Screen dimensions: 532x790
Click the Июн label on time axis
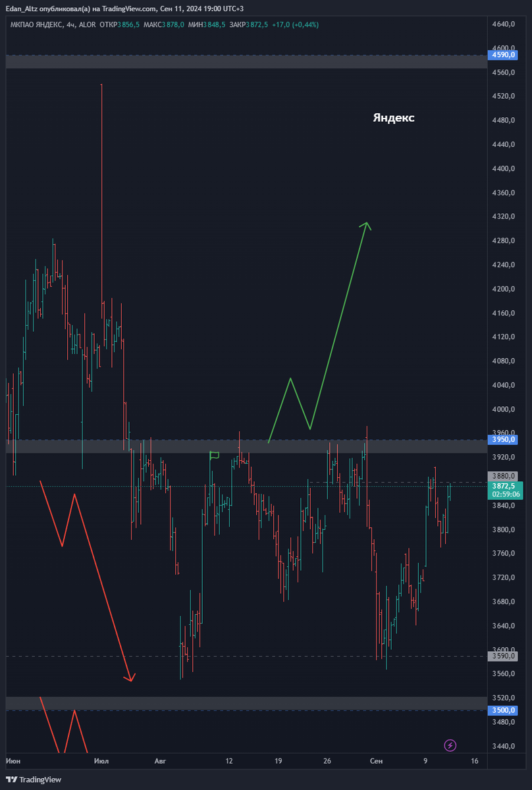pyautogui.click(x=13, y=761)
